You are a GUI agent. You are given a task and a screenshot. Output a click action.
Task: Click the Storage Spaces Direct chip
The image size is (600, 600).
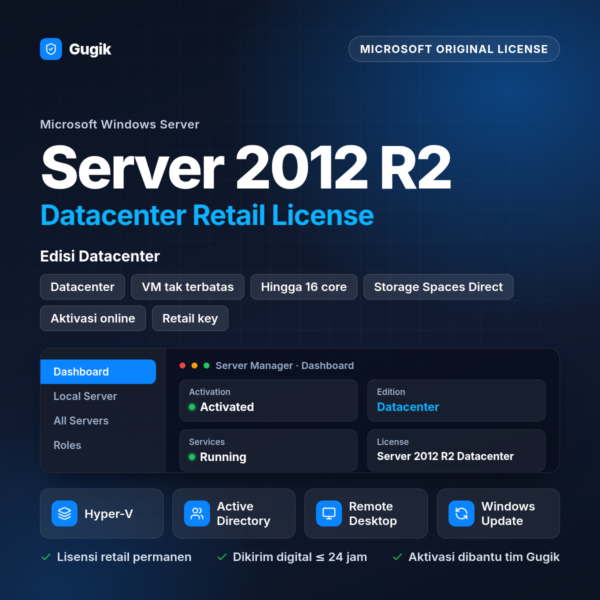pos(438,287)
